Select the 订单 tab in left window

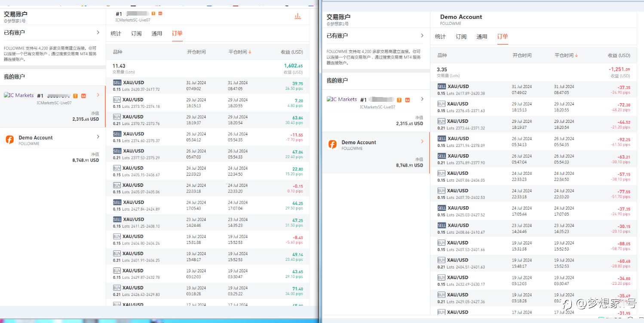(x=177, y=34)
